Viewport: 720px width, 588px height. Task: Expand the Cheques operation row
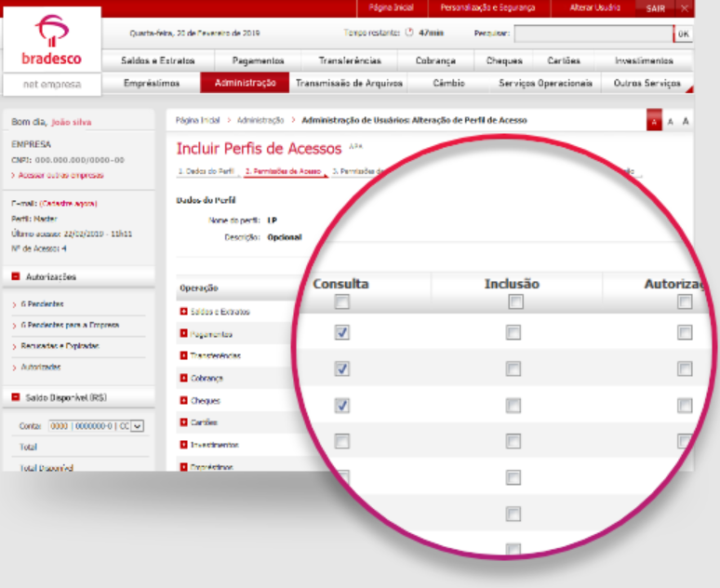point(183,400)
